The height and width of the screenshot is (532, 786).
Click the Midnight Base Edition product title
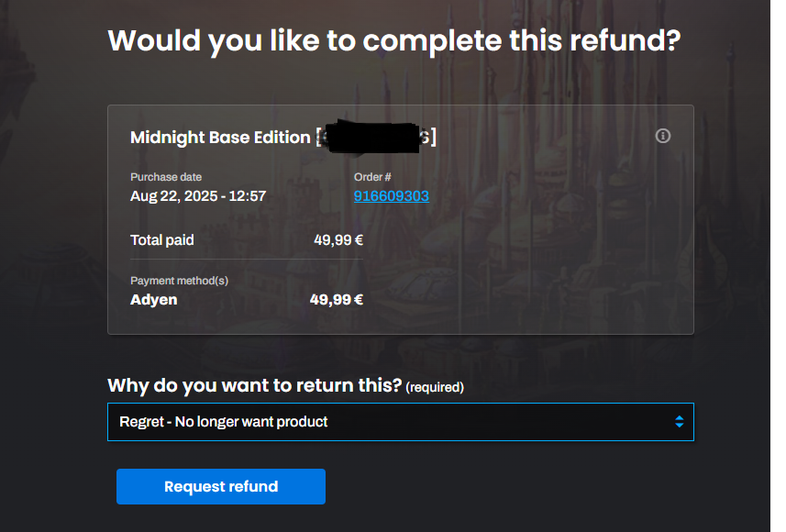click(220, 138)
